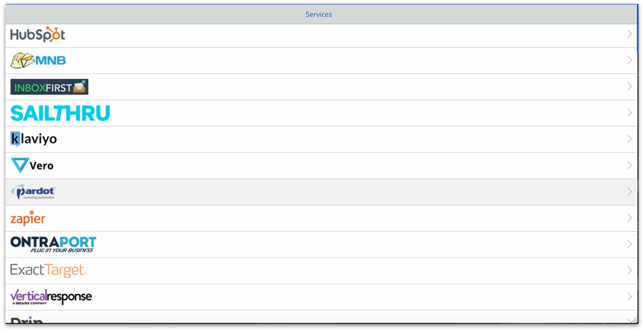Choose the Pardot logo
The width and height of the screenshot is (644, 331).
33,192
